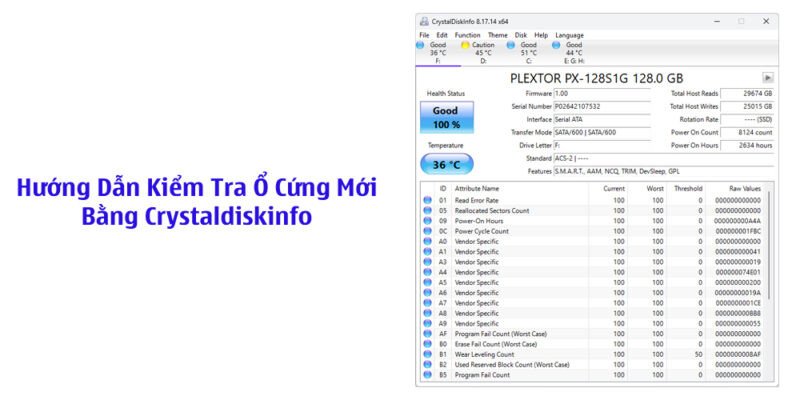
Task: Open the Function menu
Action: pos(467,35)
